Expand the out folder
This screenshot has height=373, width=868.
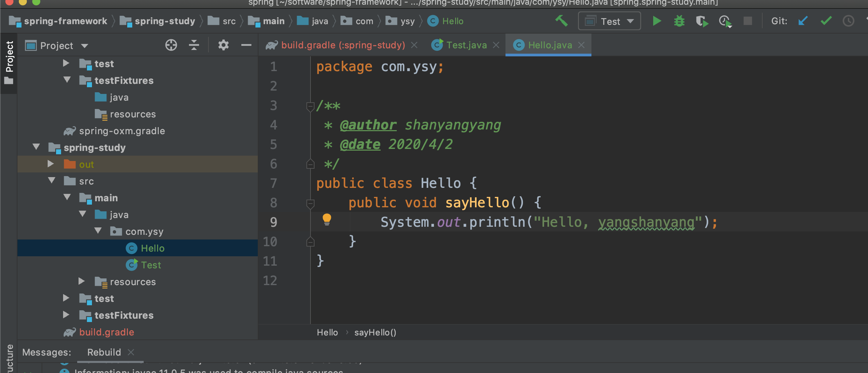(x=51, y=164)
